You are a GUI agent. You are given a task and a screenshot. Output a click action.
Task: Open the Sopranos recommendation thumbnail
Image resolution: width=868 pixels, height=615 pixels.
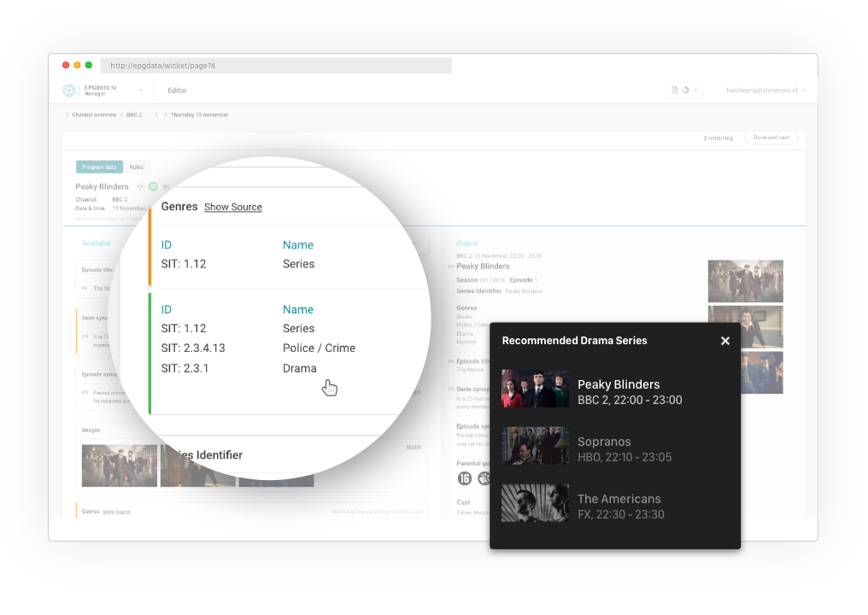tap(536, 446)
